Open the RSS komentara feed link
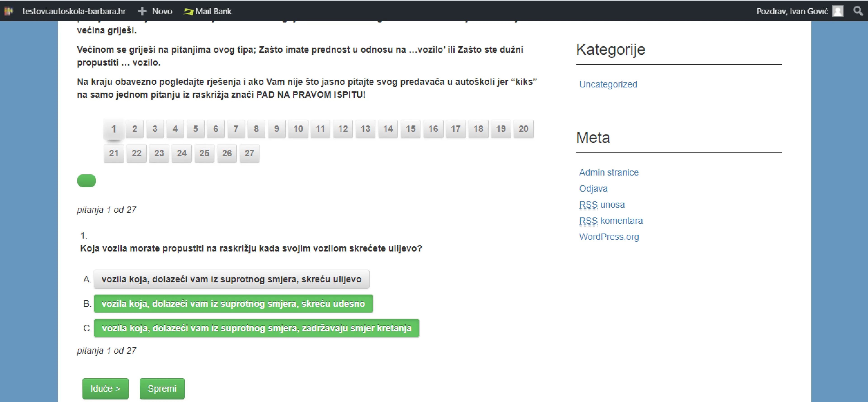Image resolution: width=868 pixels, height=402 pixels. 611,221
